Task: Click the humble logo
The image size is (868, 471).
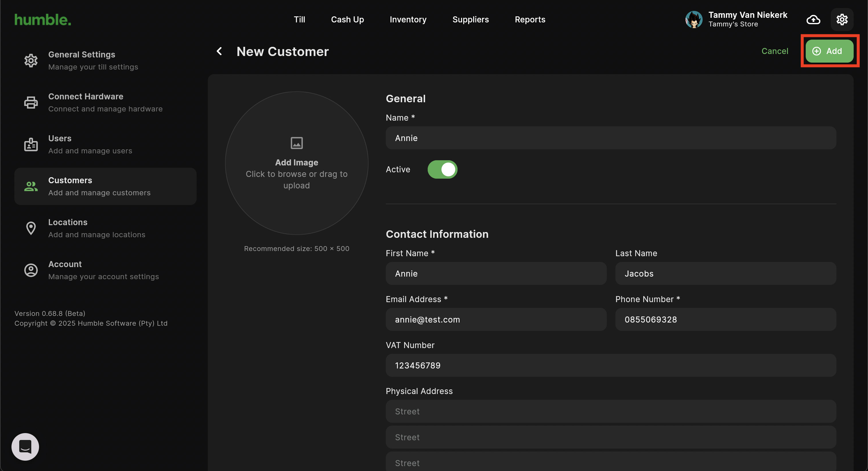Action: click(x=43, y=20)
